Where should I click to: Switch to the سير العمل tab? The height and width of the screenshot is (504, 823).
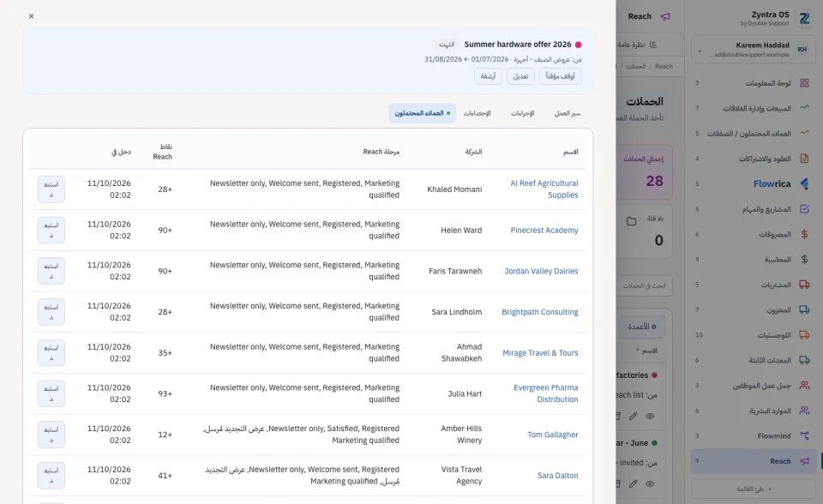(568, 113)
